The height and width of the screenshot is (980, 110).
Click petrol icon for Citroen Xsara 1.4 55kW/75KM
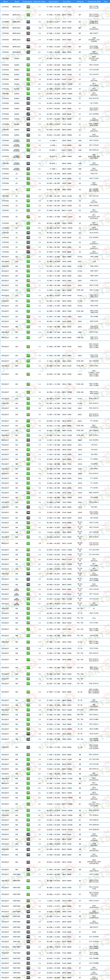coord(28,59)
